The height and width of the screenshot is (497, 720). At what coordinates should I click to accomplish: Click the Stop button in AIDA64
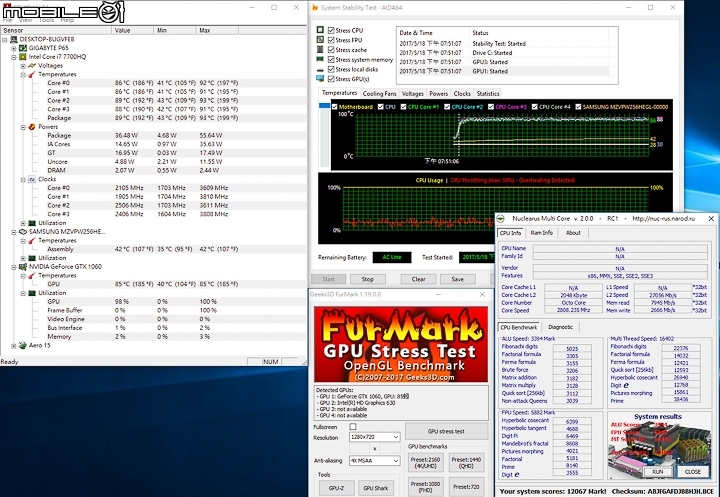(x=367, y=279)
